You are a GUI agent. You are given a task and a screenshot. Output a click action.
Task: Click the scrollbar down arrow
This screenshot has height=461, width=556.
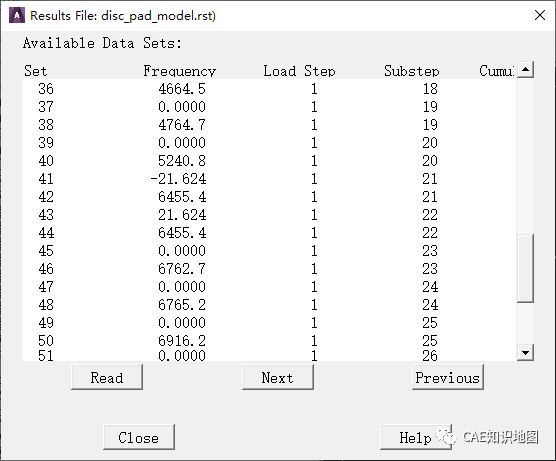pos(526,353)
